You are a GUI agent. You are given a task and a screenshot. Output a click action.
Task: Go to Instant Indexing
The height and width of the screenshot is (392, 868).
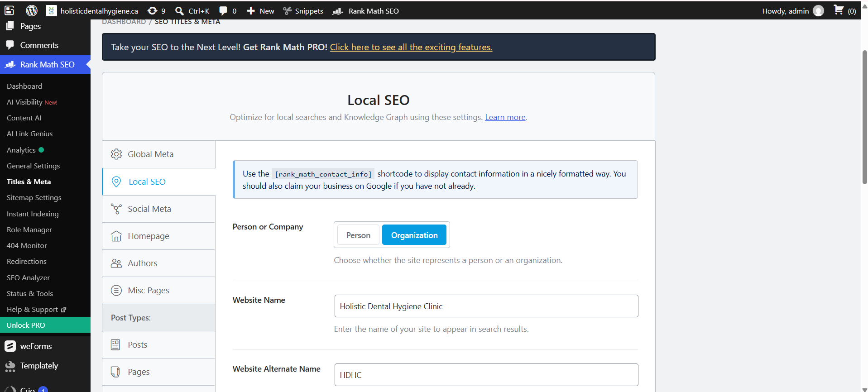33,214
